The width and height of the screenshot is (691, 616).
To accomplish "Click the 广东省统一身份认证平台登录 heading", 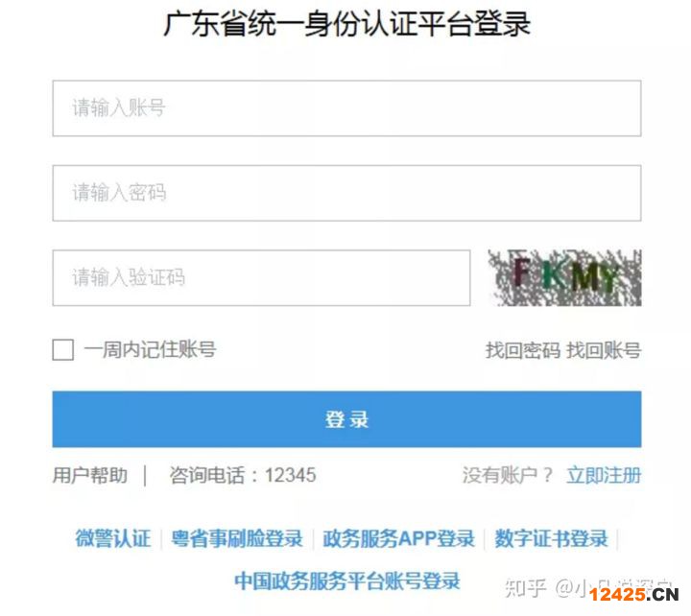I will [346, 23].
